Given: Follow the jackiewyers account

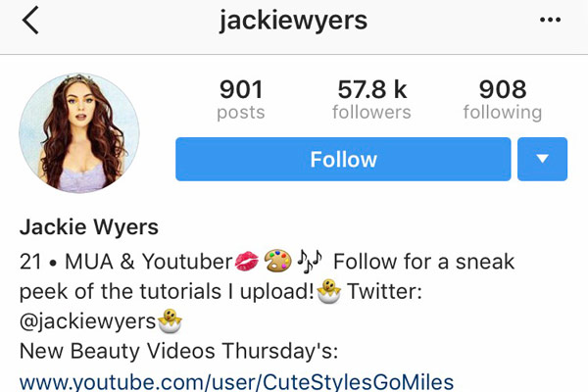Looking at the screenshot, I should tap(343, 159).
